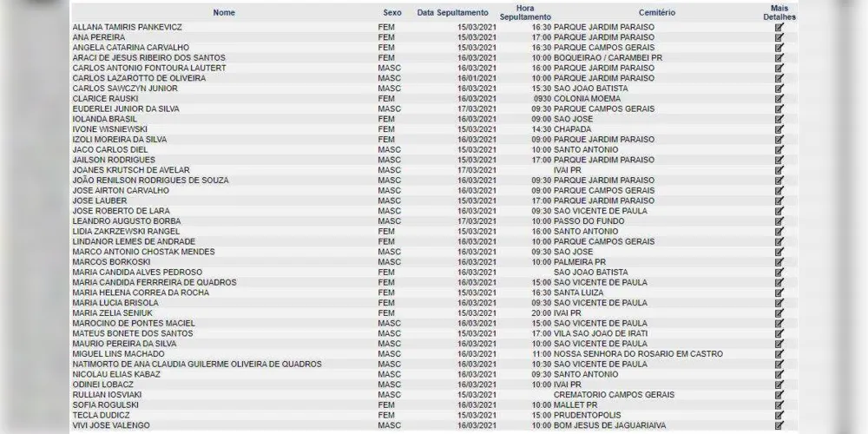The width and height of the screenshot is (868, 434).
Task: Select details icon in JOSE ROBERTO DE LARA row
Action: click(x=779, y=211)
